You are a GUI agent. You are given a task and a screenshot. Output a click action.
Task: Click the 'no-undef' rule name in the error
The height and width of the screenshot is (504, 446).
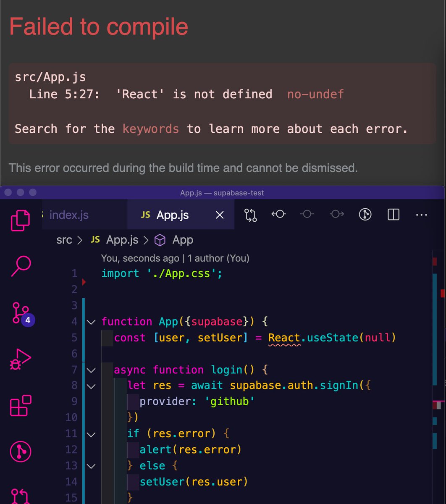[315, 94]
